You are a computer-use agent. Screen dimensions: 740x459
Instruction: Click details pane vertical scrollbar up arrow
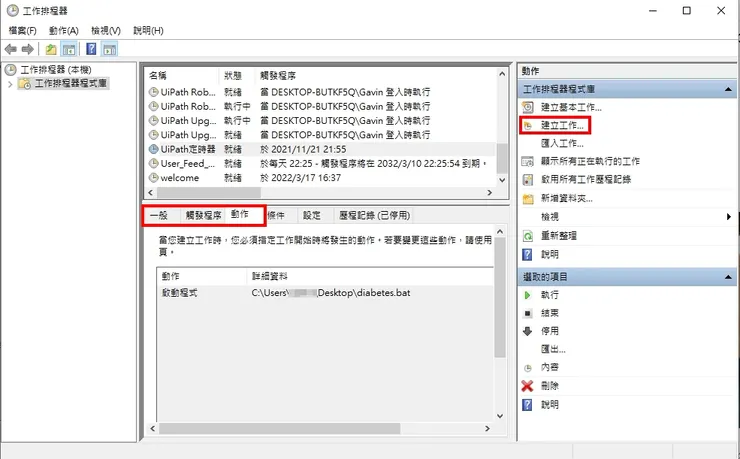click(x=500, y=232)
